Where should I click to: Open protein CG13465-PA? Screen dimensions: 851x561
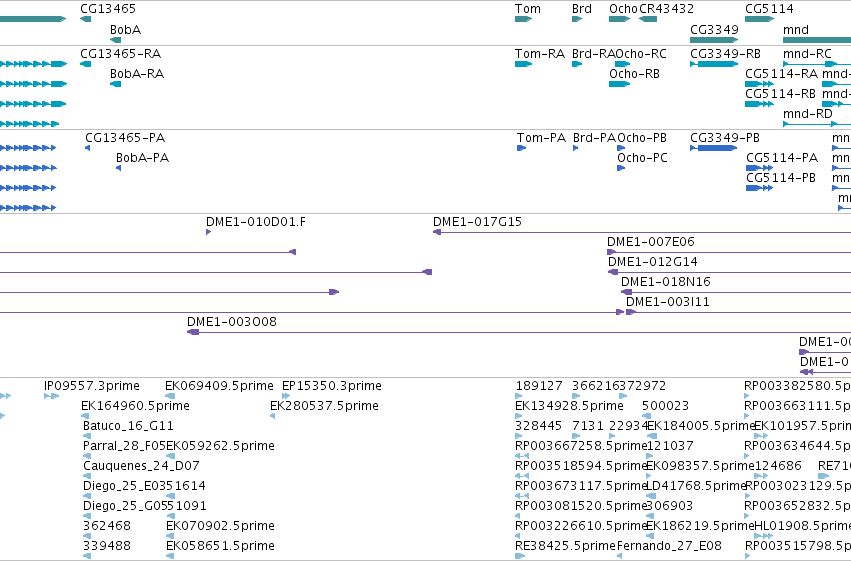(125, 138)
